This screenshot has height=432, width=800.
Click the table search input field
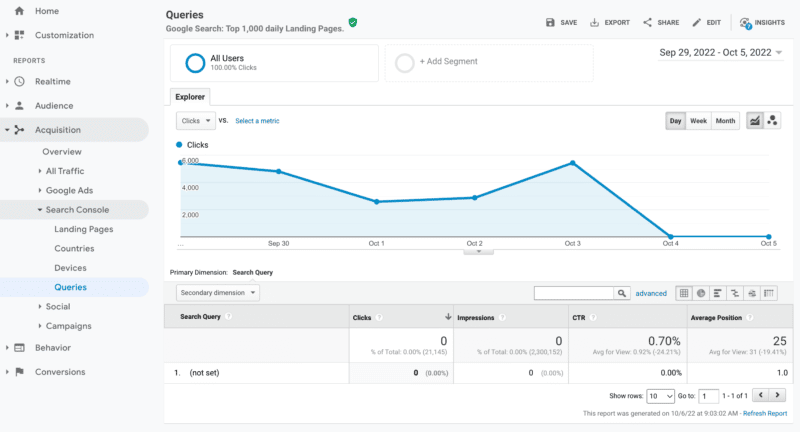(x=573, y=293)
